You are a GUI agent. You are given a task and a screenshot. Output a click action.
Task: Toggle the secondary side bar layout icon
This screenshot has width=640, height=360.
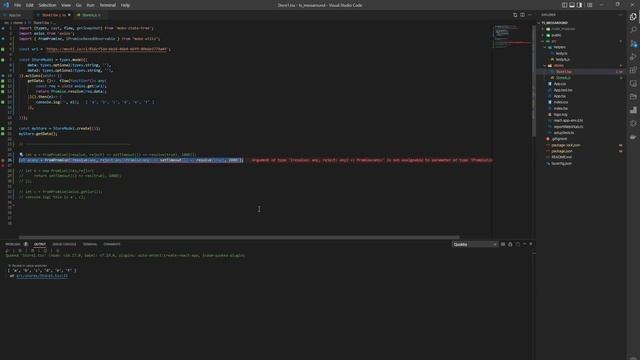tap(580, 5)
